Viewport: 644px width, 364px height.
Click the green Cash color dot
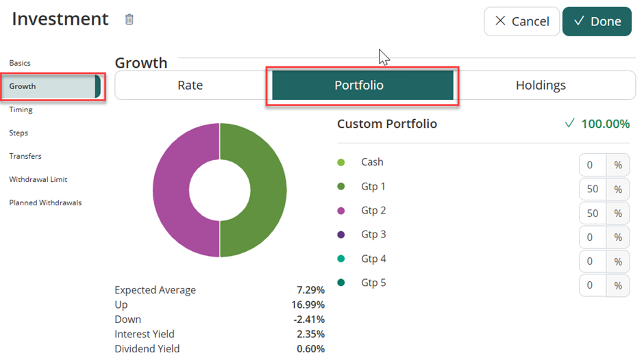(x=341, y=162)
